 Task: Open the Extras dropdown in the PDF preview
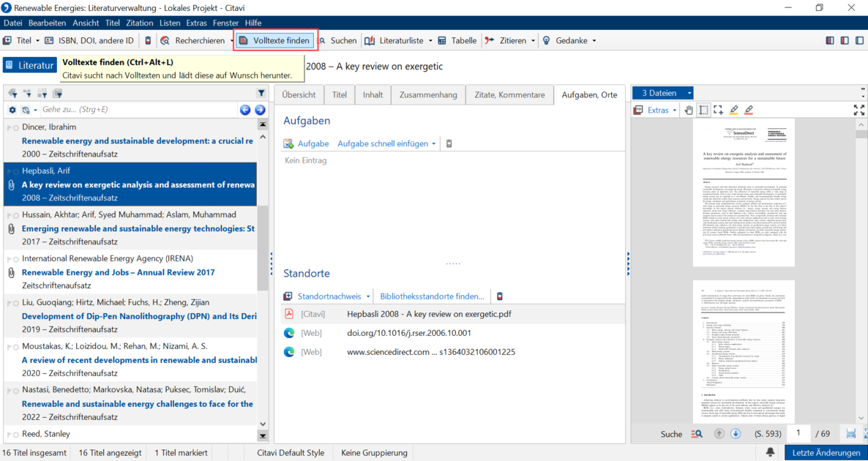pyautogui.click(x=662, y=110)
